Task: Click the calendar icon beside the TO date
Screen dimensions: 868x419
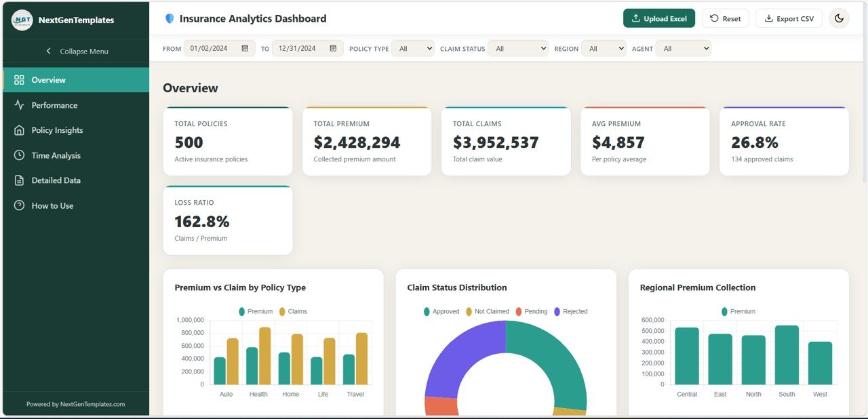Action: [x=332, y=48]
